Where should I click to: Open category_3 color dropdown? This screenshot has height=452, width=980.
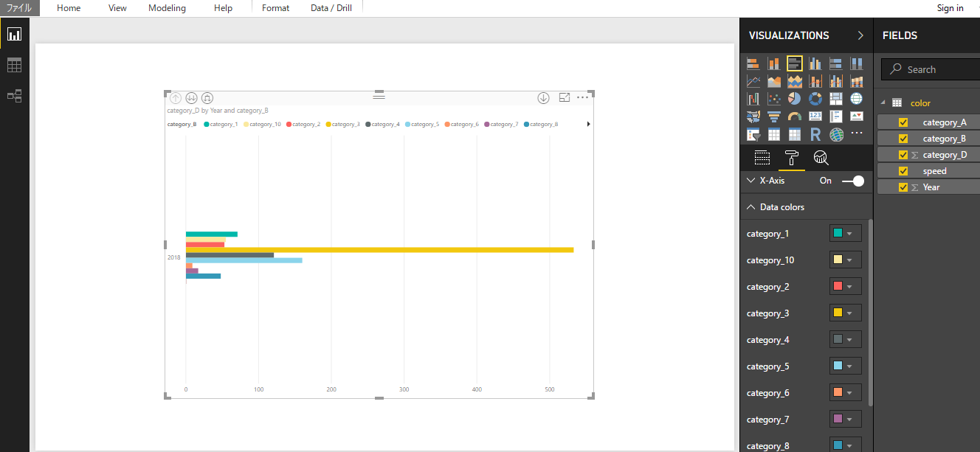tap(846, 313)
